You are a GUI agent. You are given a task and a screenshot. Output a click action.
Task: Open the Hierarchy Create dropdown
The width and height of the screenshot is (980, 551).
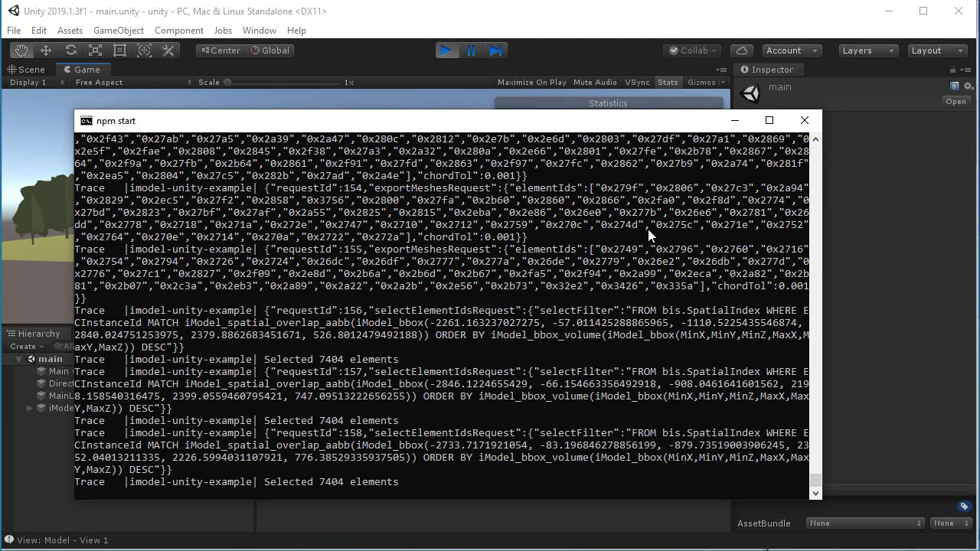click(25, 347)
